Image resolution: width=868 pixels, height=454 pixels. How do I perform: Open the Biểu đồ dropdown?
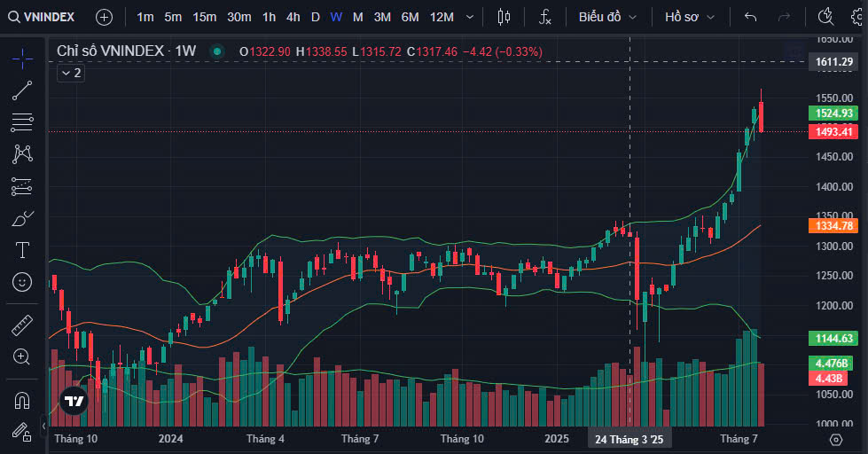pyautogui.click(x=607, y=17)
